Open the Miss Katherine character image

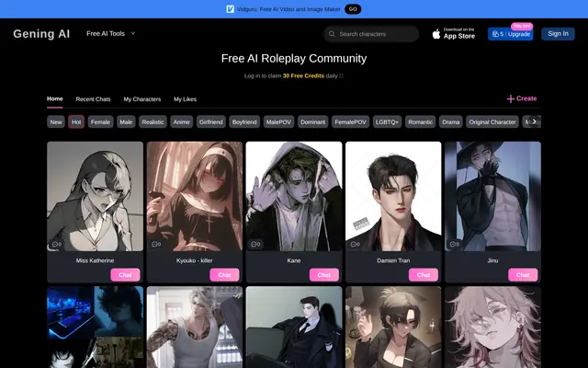click(x=95, y=196)
